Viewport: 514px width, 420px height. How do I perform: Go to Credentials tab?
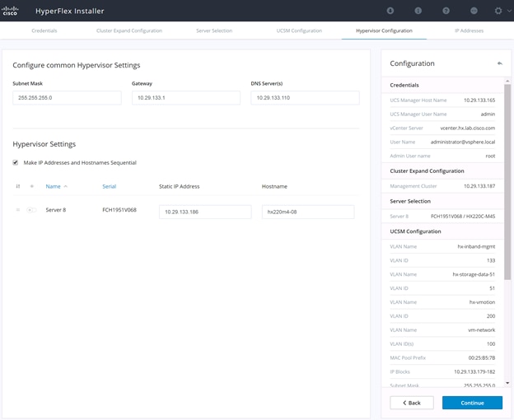(44, 30)
